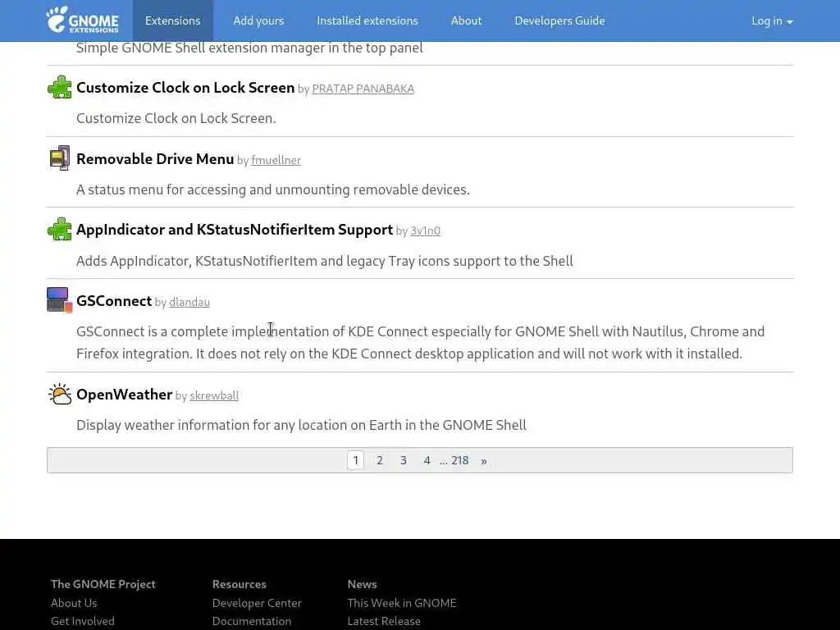Go to Add yours page
This screenshot has width=840, height=630.
click(258, 21)
